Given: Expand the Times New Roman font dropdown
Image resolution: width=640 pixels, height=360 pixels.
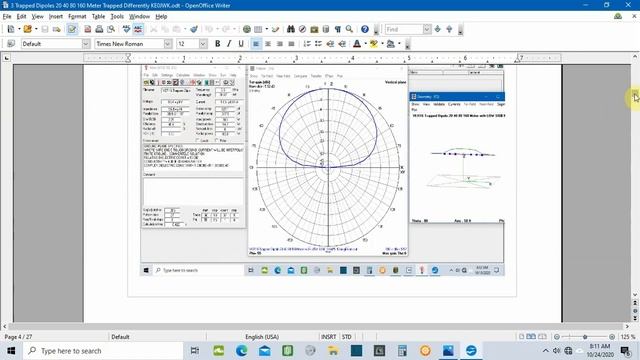Looking at the screenshot, I should pos(168,44).
